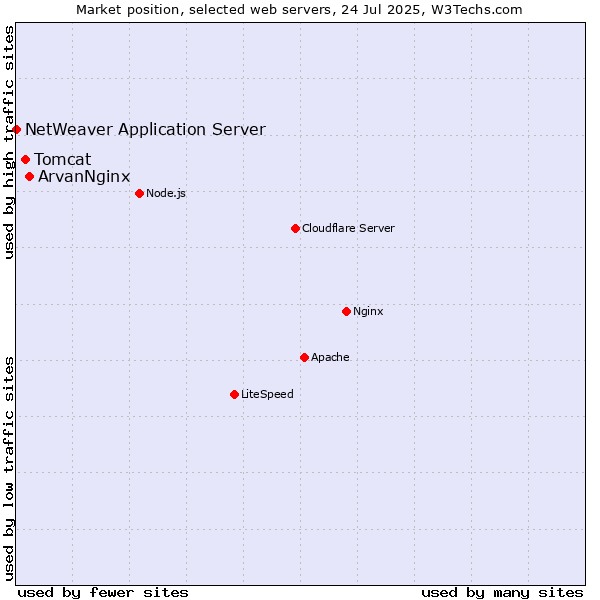600x600 pixels.
Task: Select the ArvanNginx red diamond marker
Action: click(29, 177)
